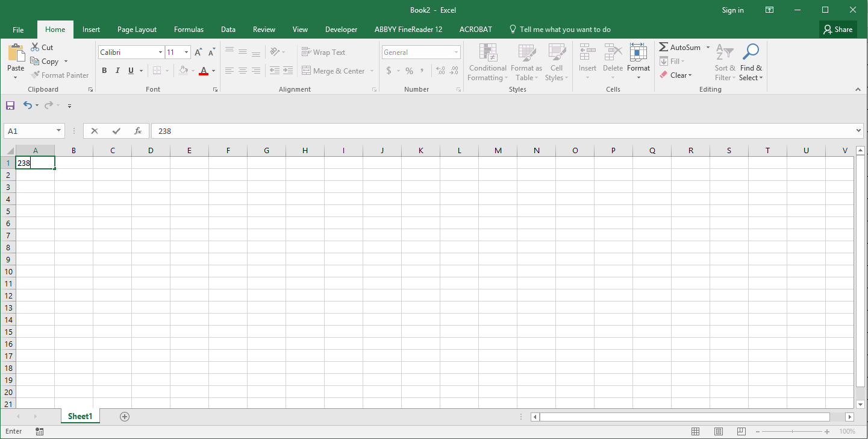Switch to the Formulas ribbon tab
The width and height of the screenshot is (868, 439).
point(189,29)
